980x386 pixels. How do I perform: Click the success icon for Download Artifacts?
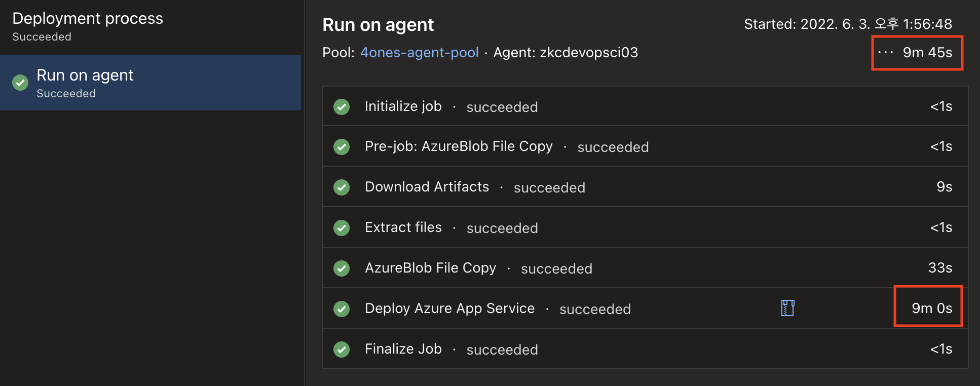tap(342, 187)
